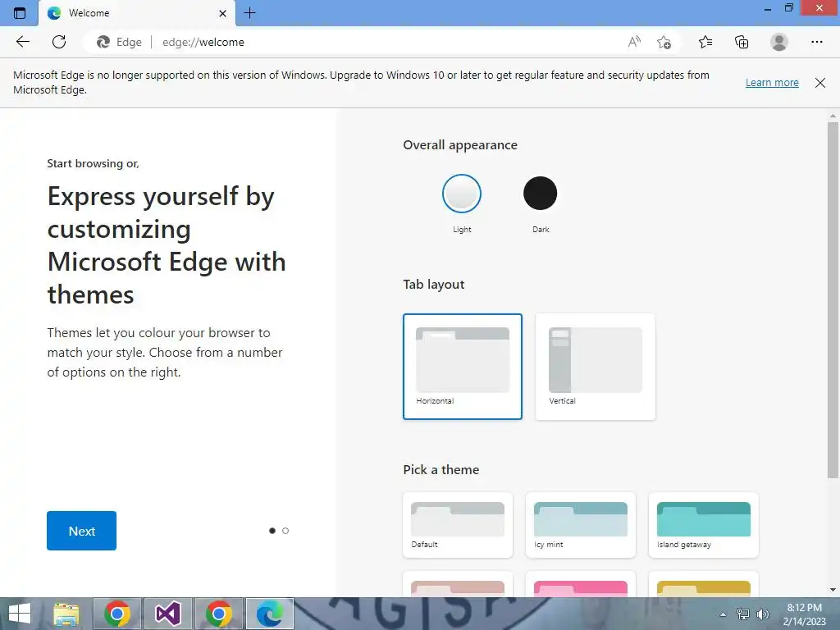
Task: Open the network tray icon
Action: [743, 614]
